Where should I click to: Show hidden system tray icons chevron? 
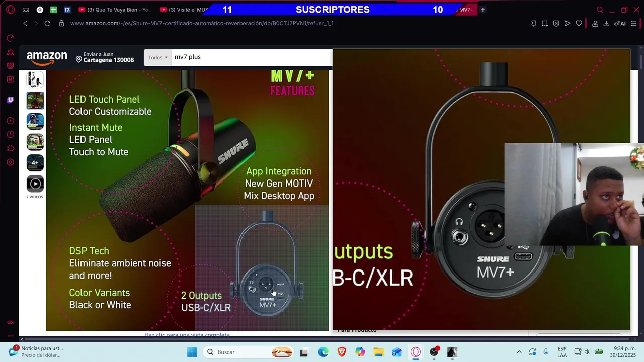click(519, 352)
